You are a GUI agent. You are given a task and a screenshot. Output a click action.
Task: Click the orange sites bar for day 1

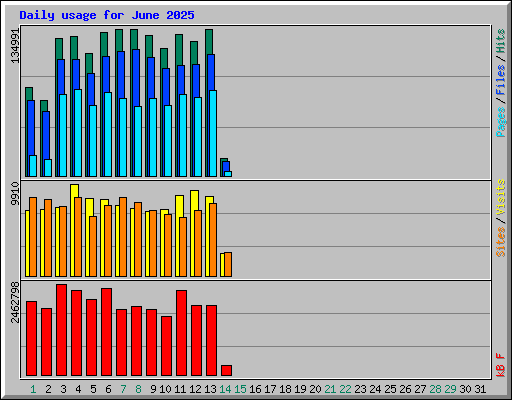pyautogui.click(x=33, y=237)
